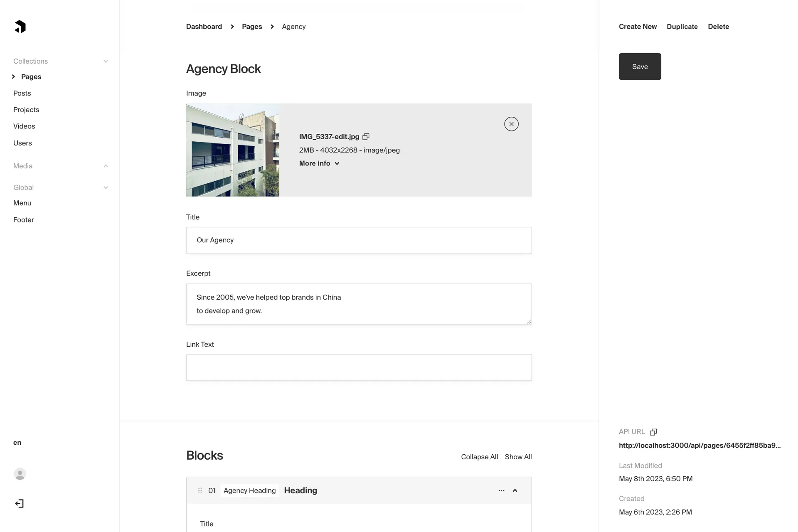
Task: Toggle the Global nav group
Action: coord(106,187)
